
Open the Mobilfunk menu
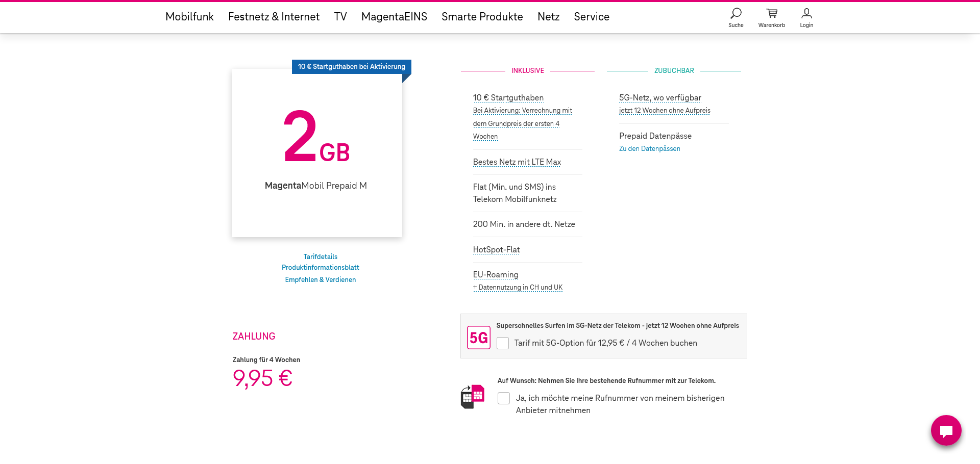click(189, 17)
